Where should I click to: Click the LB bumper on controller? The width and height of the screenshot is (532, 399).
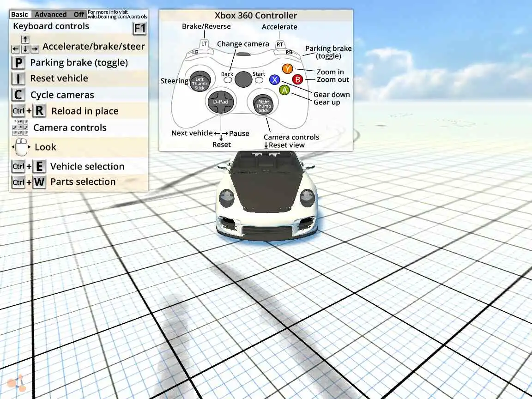195,52
